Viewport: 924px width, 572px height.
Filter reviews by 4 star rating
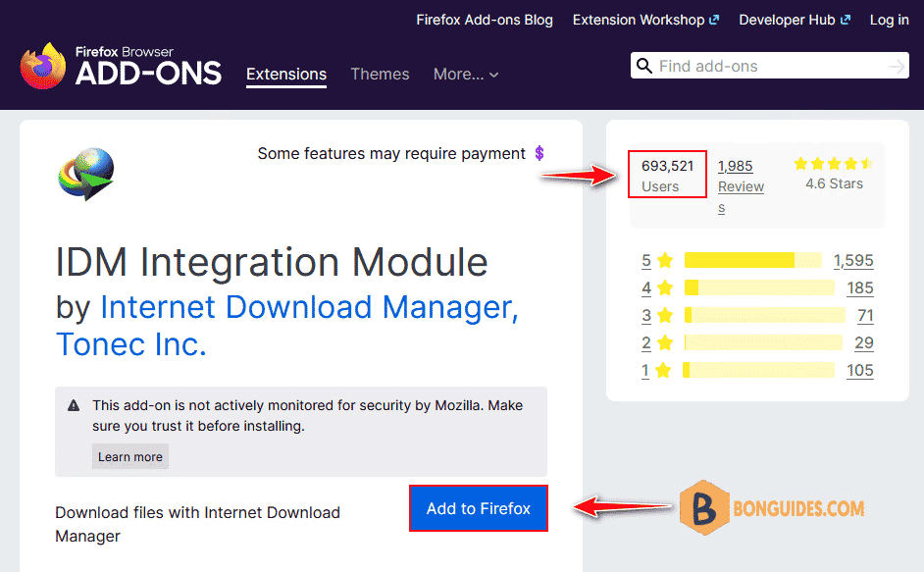coord(657,287)
